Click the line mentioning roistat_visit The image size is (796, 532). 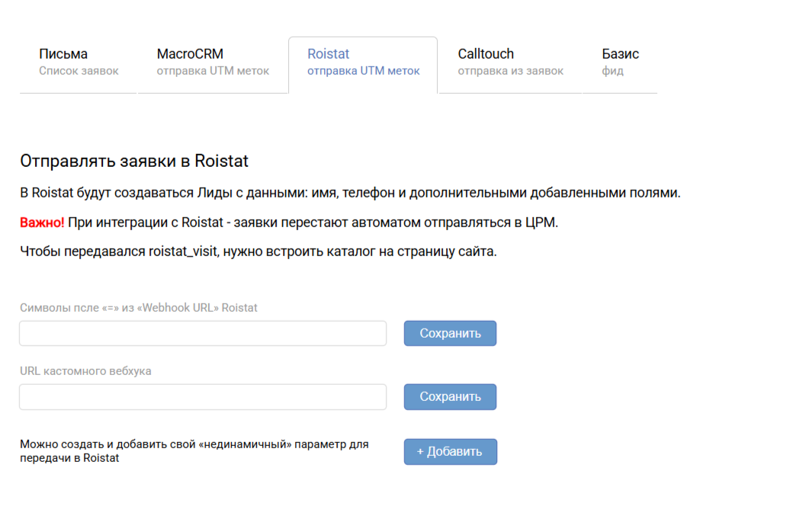pos(258,252)
